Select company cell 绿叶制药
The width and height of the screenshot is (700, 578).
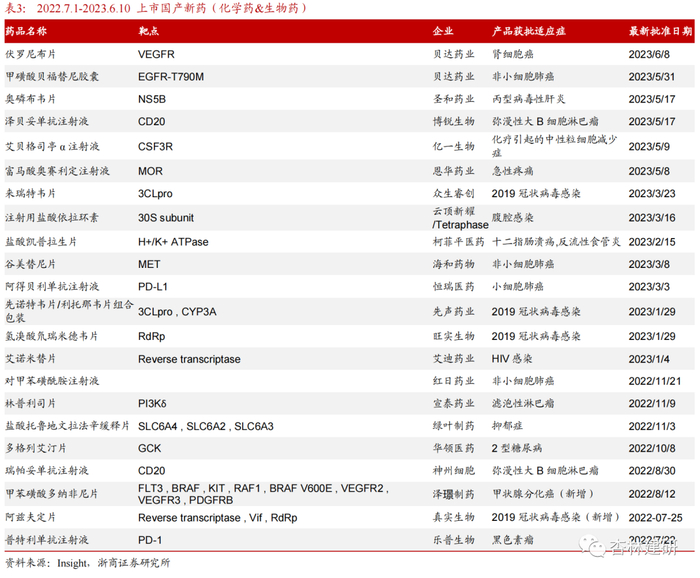pos(454,426)
